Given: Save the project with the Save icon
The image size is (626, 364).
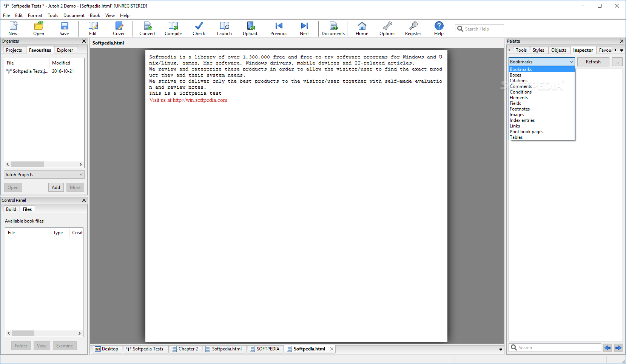Looking at the screenshot, I should (64, 29).
